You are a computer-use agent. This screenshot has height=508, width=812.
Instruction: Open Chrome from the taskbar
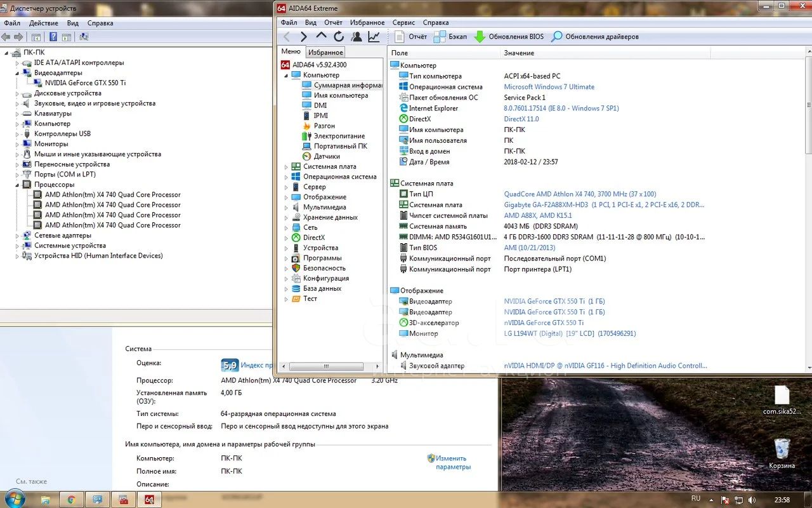[x=72, y=500]
